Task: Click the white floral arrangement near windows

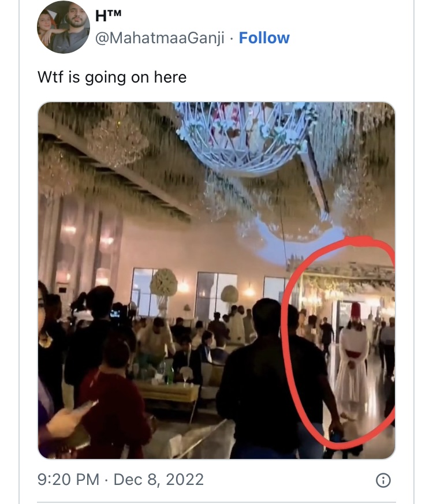Action: 164,284
